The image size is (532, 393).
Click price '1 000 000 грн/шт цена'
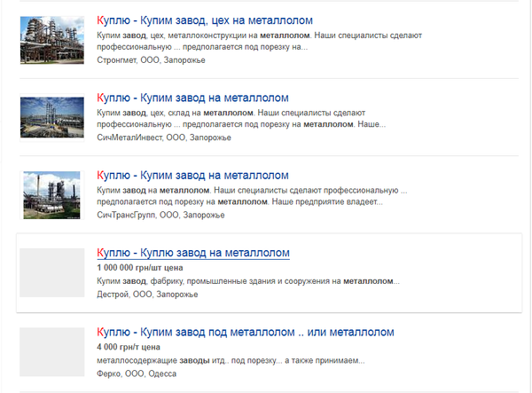coord(140,268)
